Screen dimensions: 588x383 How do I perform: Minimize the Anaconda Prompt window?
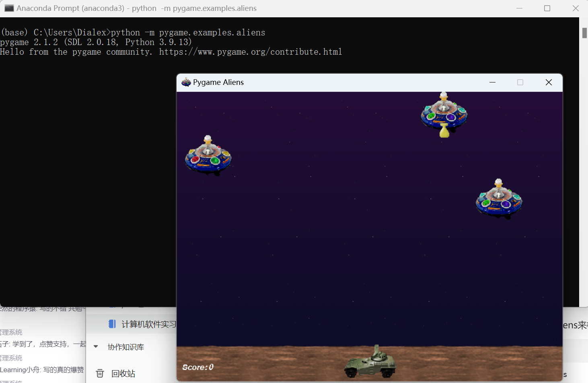point(519,8)
